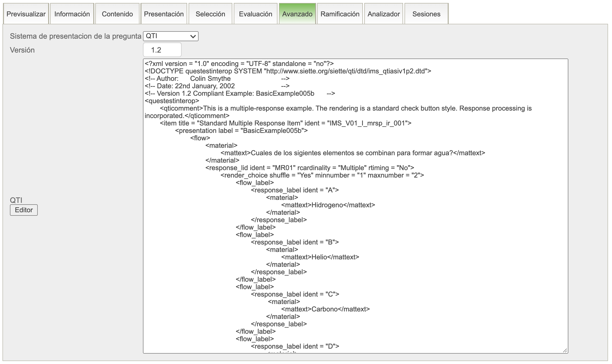612x364 pixels.
Task: Click the textarea resize handle corner
Action: tap(565, 350)
